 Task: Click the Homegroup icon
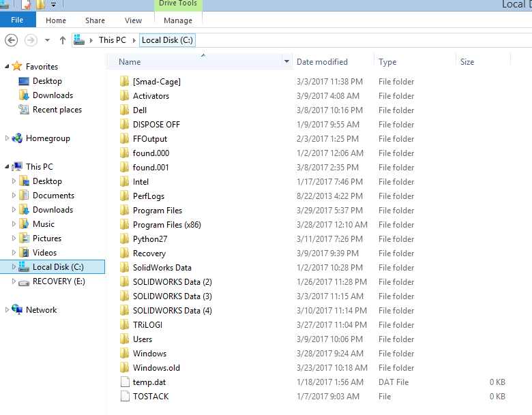pyautogui.click(x=17, y=138)
